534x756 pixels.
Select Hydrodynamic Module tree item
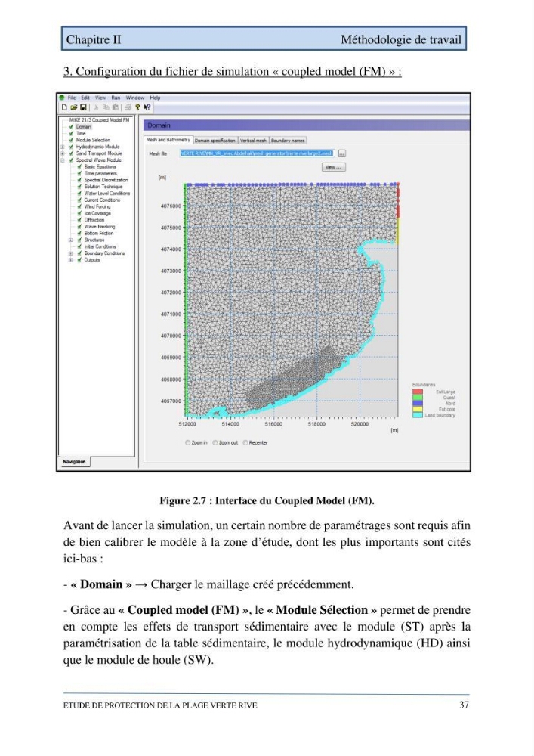point(97,147)
